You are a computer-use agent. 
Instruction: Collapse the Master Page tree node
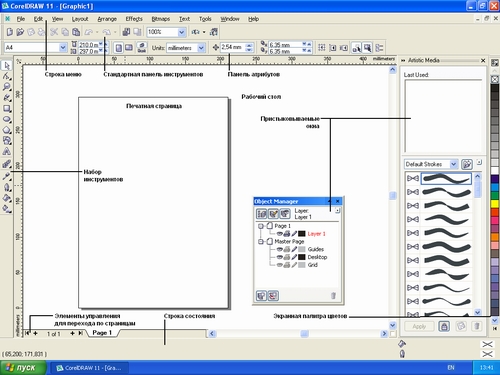tap(261, 241)
